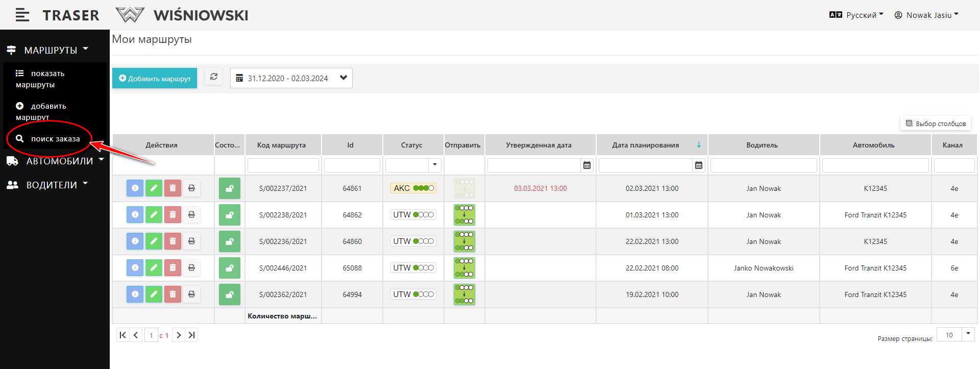980x369 pixels.
Task: Click the Добавить маршрут button
Action: [155, 79]
